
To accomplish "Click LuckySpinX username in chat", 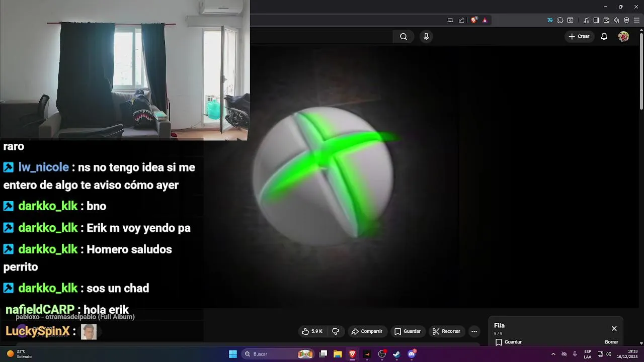I will pyautogui.click(x=38, y=331).
